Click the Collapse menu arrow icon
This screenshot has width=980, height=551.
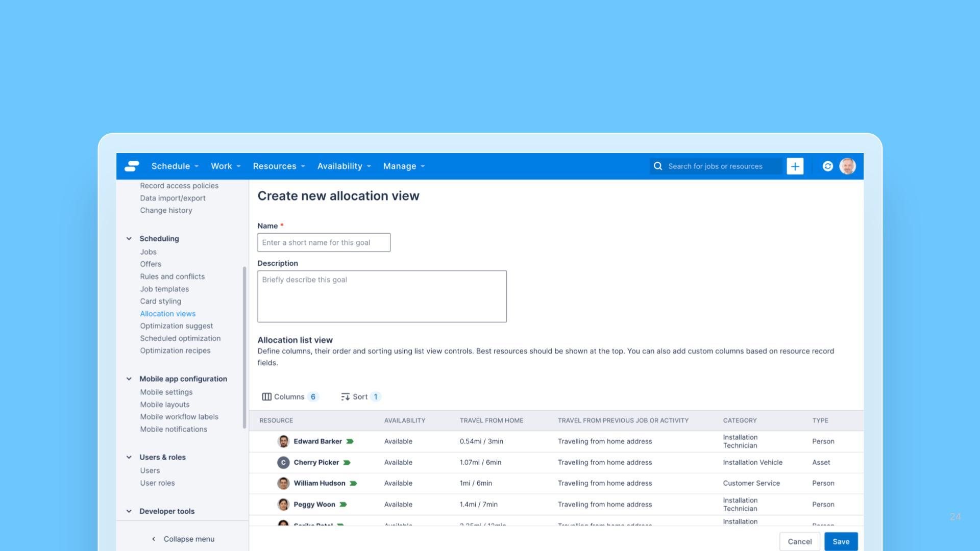154,539
